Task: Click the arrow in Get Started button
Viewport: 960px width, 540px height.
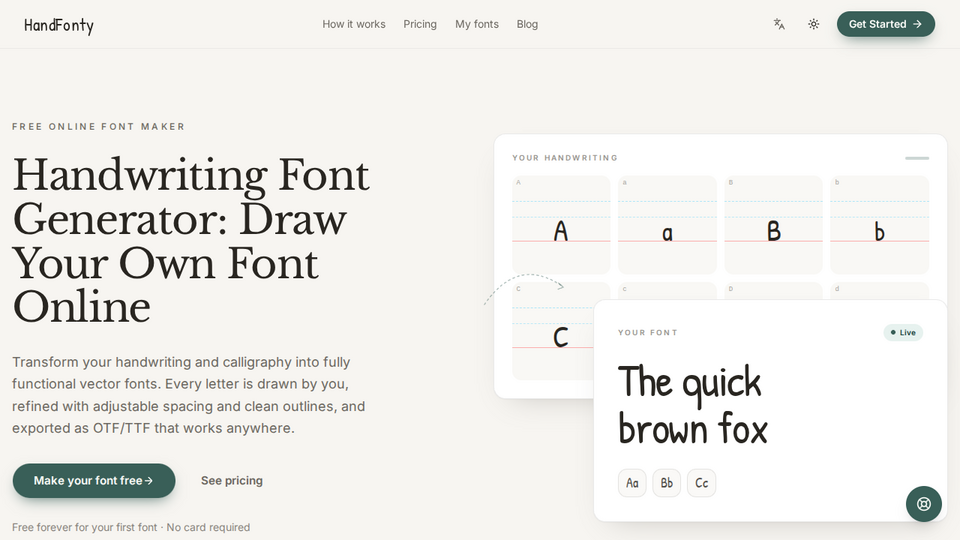Action: 917,24
